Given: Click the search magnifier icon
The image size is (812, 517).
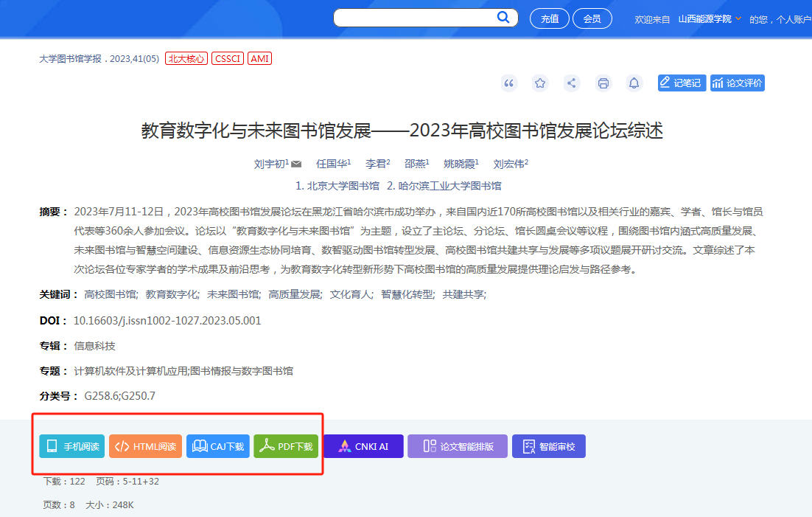Looking at the screenshot, I should point(503,18).
